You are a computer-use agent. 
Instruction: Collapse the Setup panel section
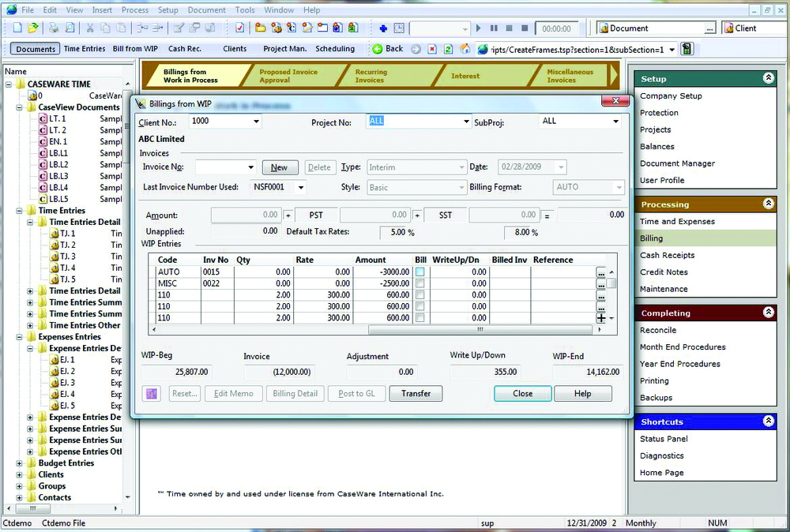point(767,79)
